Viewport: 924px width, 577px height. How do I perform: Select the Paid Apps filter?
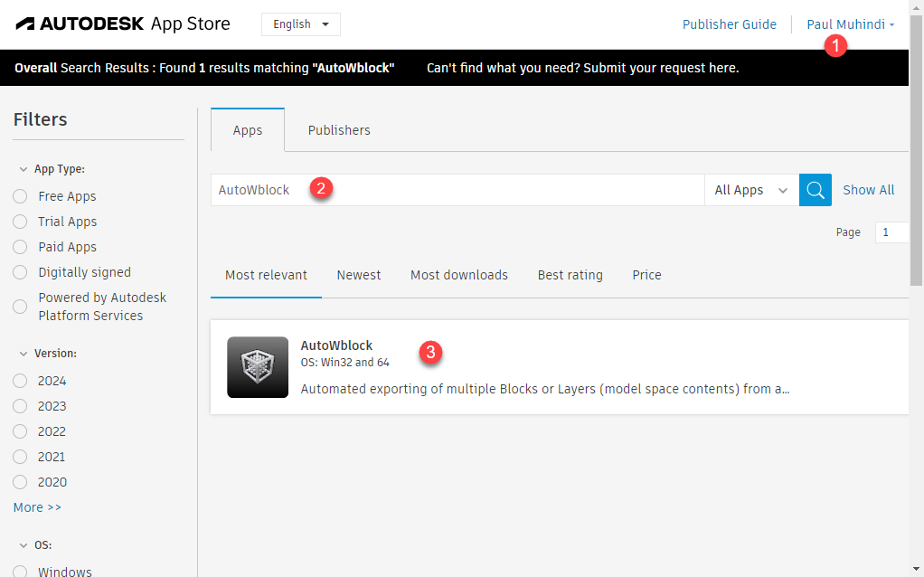(x=20, y=247)
